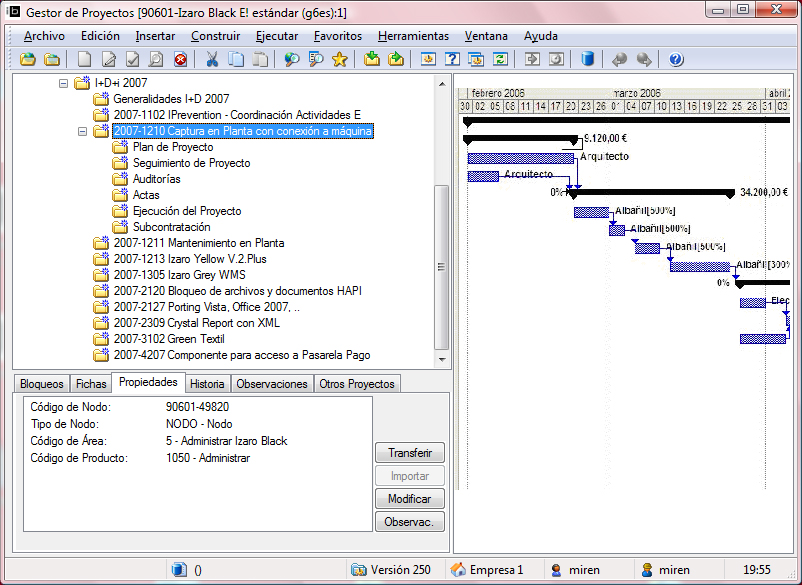Open the Insertar menu
The image size is (802, 585).
point(155,36)
